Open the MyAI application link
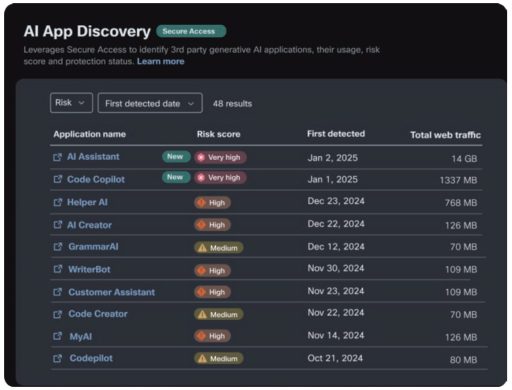Image resolution: width=512 pixels, height=390 pixels. tap(81, 336)
